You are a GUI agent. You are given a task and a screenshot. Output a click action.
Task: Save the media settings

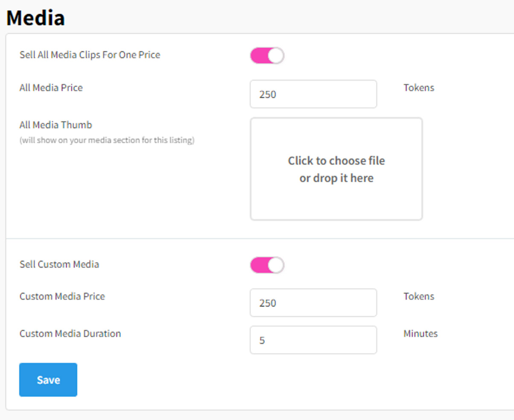[x=48, y=380]
